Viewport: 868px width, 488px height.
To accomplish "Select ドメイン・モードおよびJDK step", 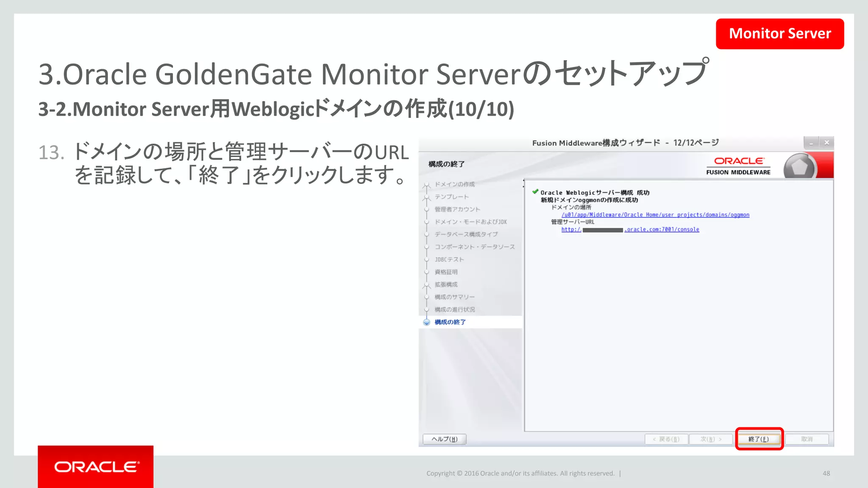I will (x=470, y=222).
